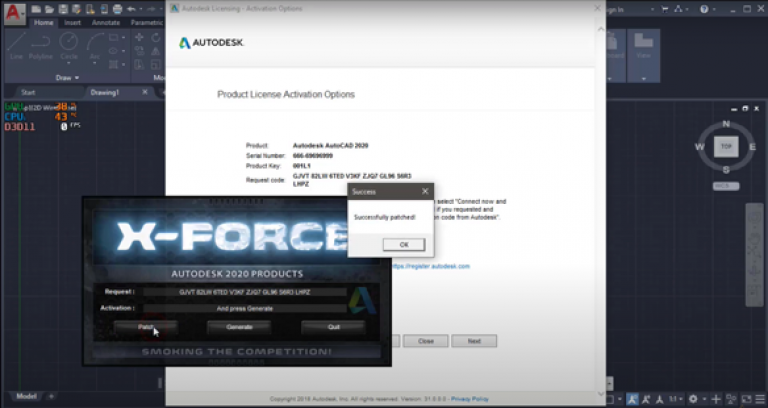Select the Hatch tool in Draw panel
The width and height of the screenshot is (768, 408).
coord(114,64)
